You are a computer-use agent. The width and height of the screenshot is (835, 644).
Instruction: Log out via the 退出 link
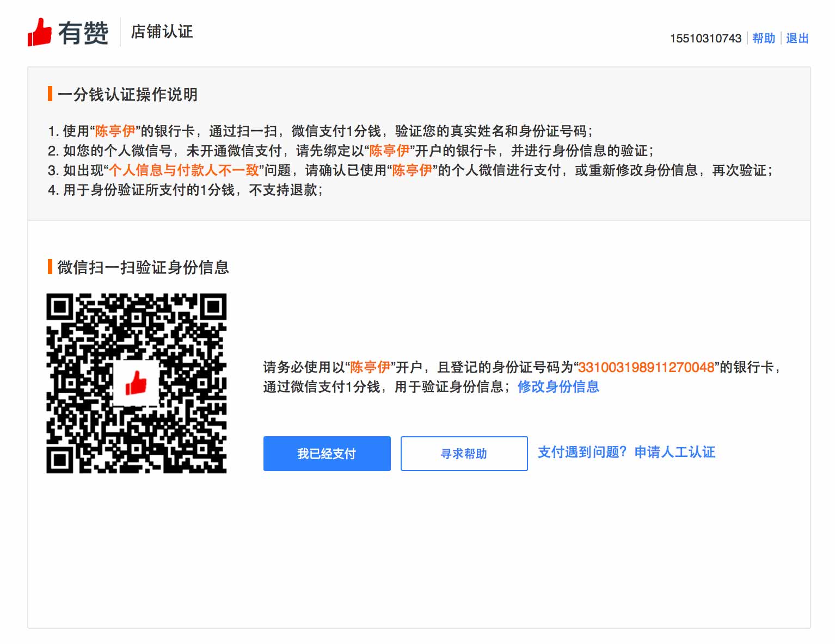click(797, 38)
